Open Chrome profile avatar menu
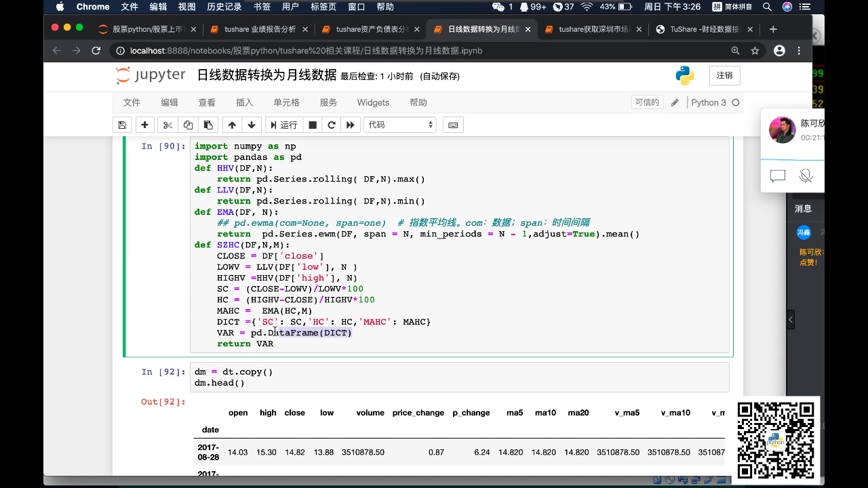868x488 pixels. pyautogui.click(x=780, y=51)
